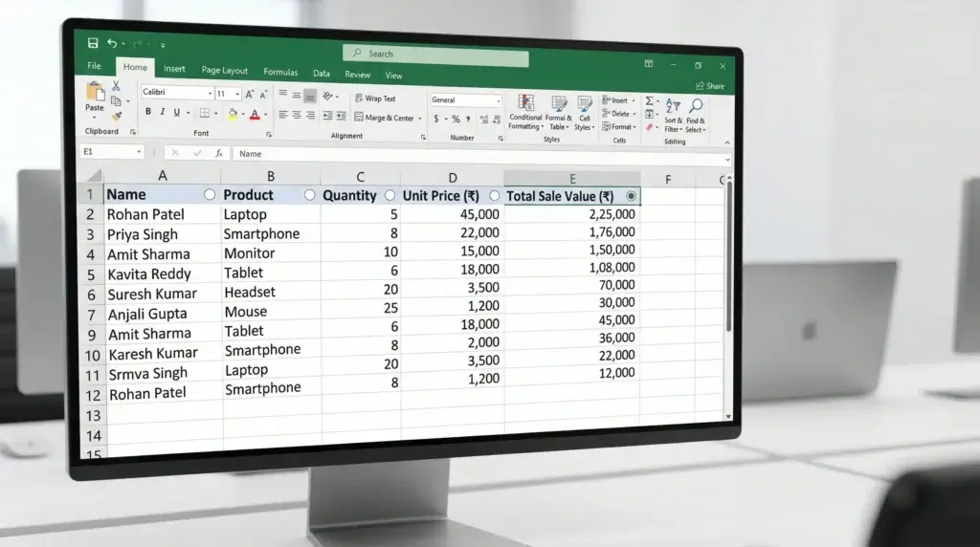
Task: Select the radio button in Unit Price header
Action: click(495, 196)
